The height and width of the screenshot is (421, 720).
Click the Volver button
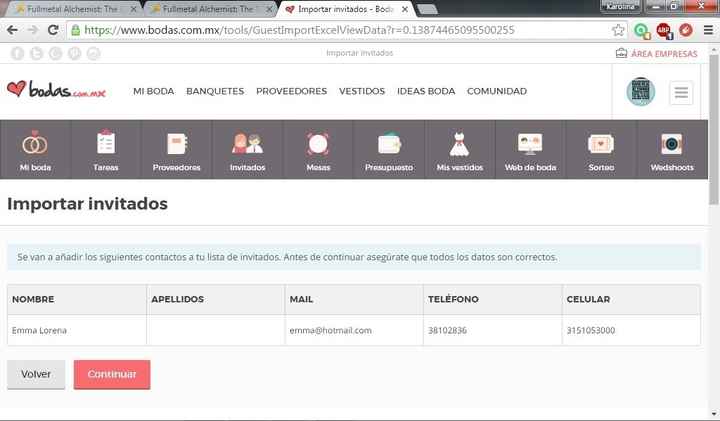pos(36,374)
